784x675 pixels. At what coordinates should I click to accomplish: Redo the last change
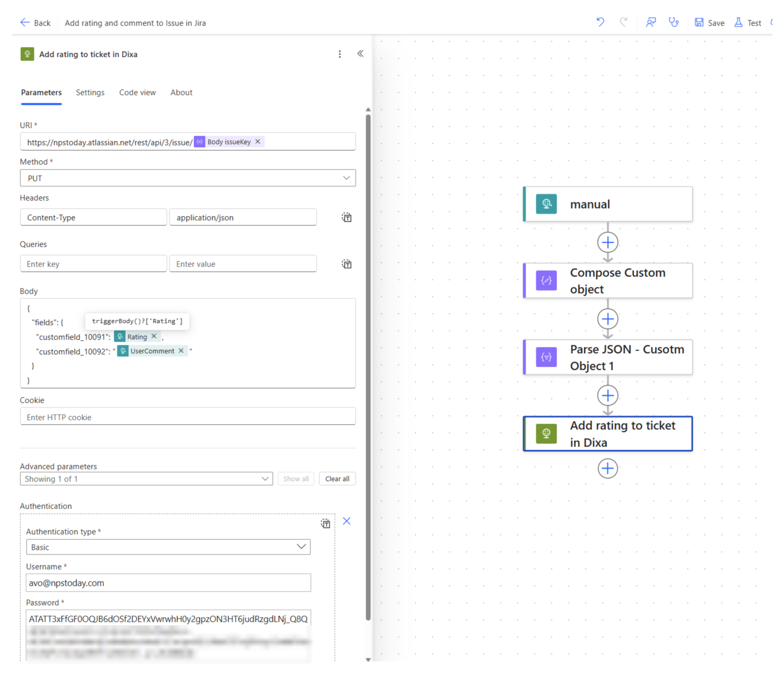coord(623,22)
